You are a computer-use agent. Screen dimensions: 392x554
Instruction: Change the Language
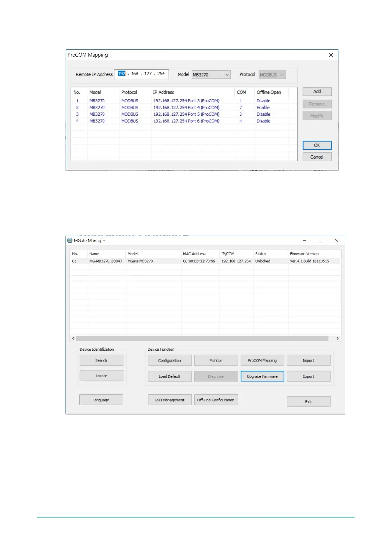click(x=101, y=400)
